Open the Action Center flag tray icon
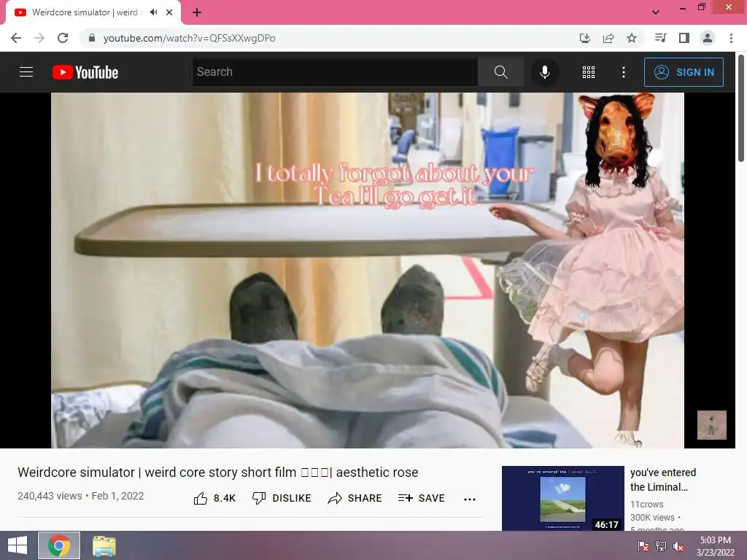The height and width of the screenshot is (560, 747). point(643,545)
